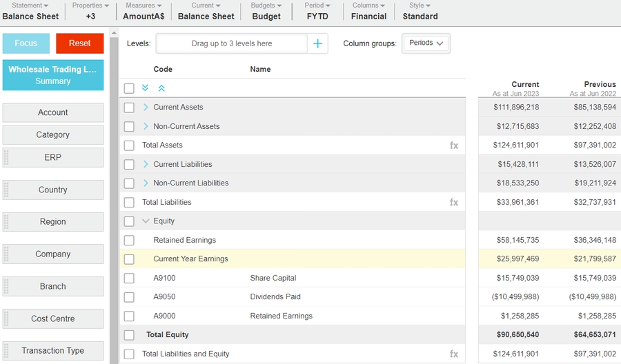
Task: Click the levels drop area field
Action: point(231,43)
